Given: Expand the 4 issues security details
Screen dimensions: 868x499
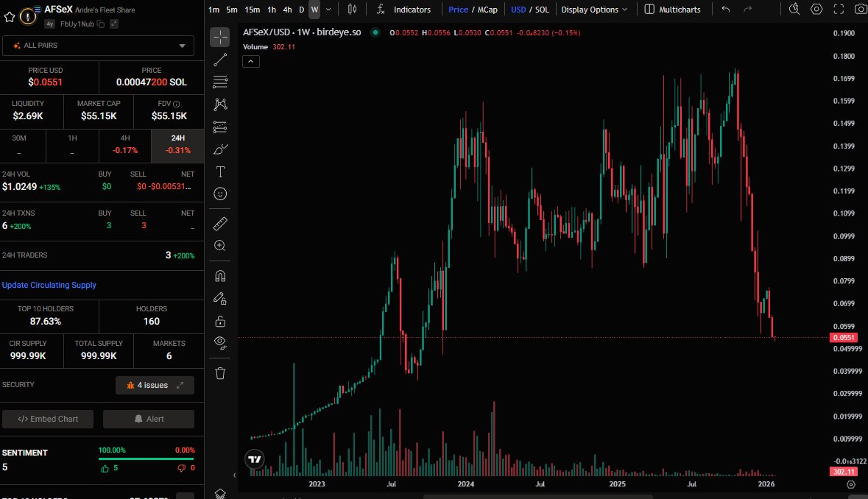Looking at the screenshot, I should point(155,385).
